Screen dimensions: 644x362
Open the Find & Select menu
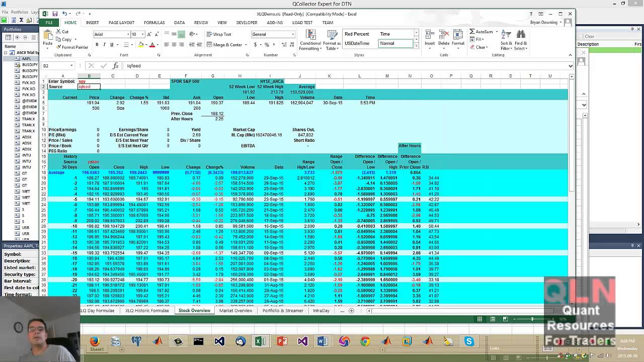[521, 39]
